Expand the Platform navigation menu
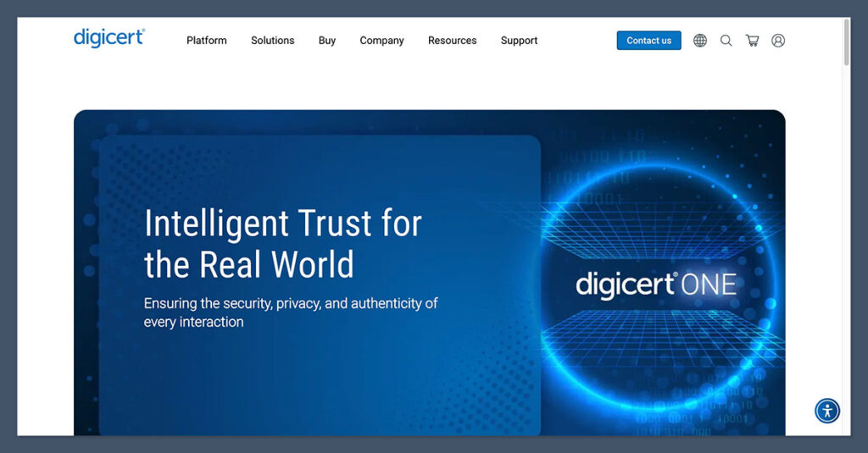This screenshot has height=453, width=868. (x=207, y=41)
